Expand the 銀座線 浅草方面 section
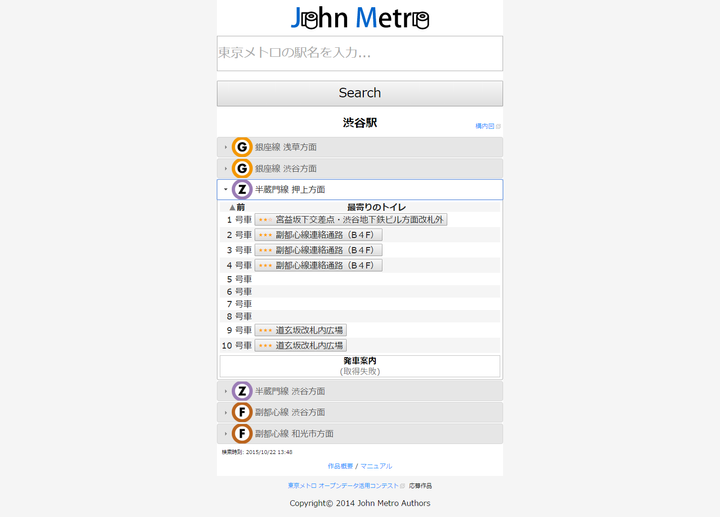The image size is (720, 517). (360, 147)
